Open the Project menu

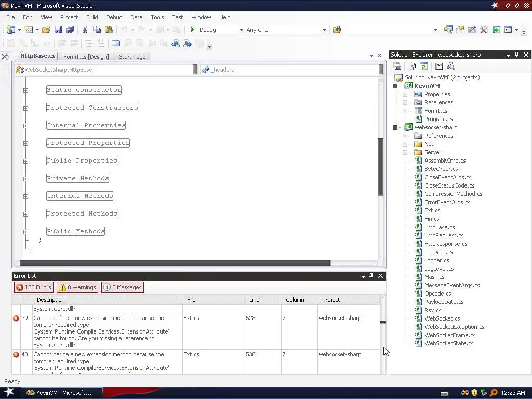(69, 17)
